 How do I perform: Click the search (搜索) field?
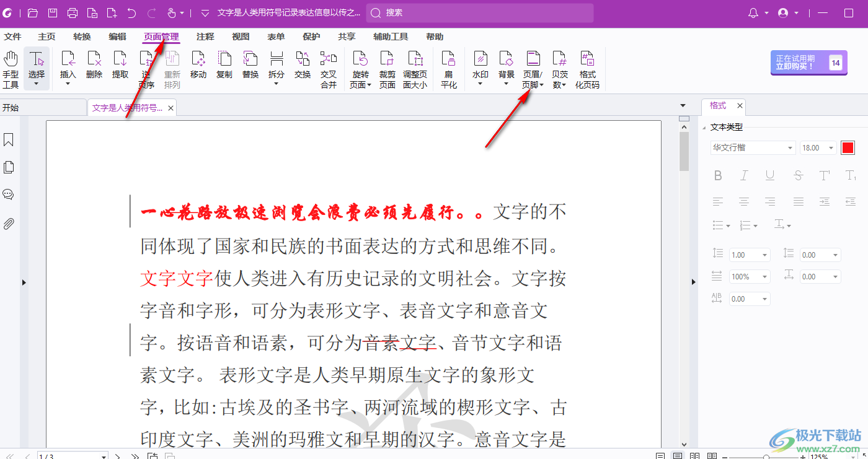point(480,13)
